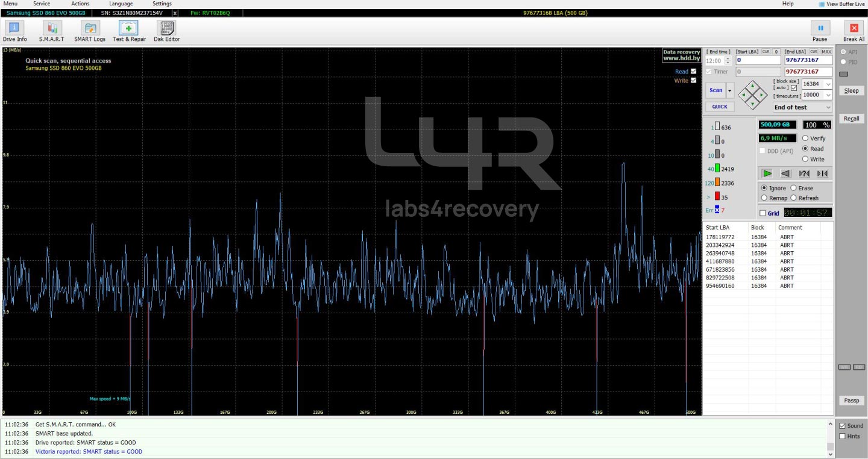
Task: Open the Disk Editor toolbar icon
Action: [166, 28]
